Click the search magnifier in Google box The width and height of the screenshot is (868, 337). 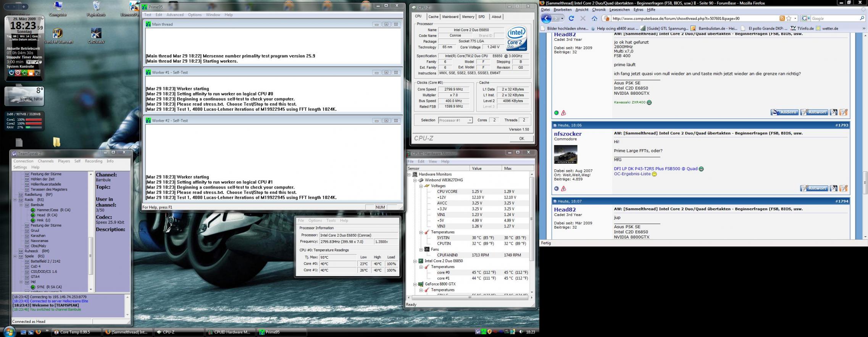click(862, 18)
